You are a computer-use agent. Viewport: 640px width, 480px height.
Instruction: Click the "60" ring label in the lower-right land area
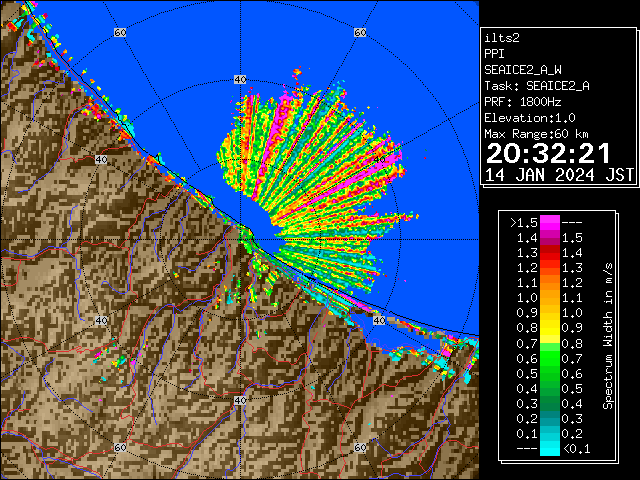(360, 447)
